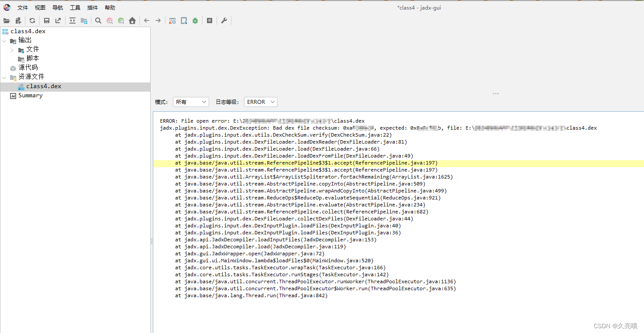Open the 帮助 menu
644x333 pixels.
pyautogui.click(x=110, y=8)
